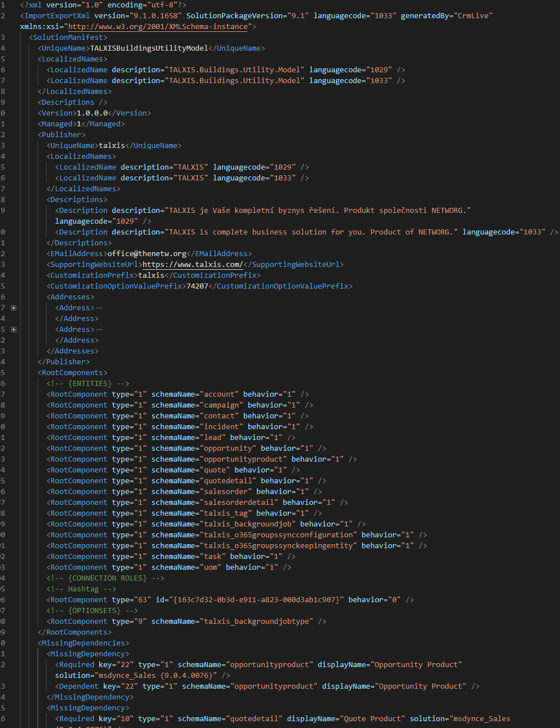Click the schemaName value "talxis_backgroundjob"
The height and width of the screenshot is (728, 560).
[x=248, y=524]
